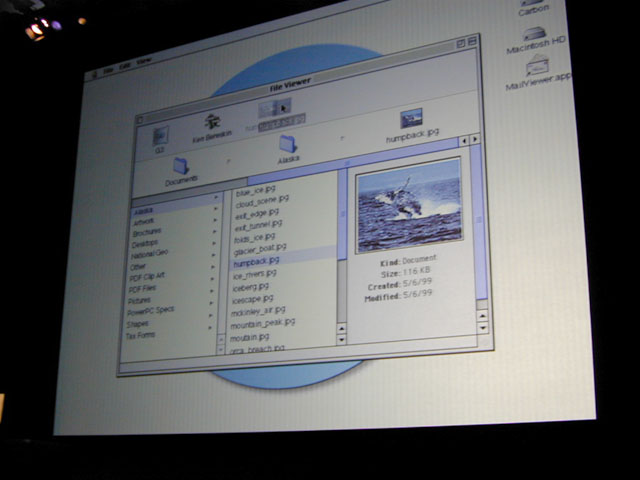Select the humpback.jpg icon in path bar
Viewport: 640px width, 480px height.
411,120
